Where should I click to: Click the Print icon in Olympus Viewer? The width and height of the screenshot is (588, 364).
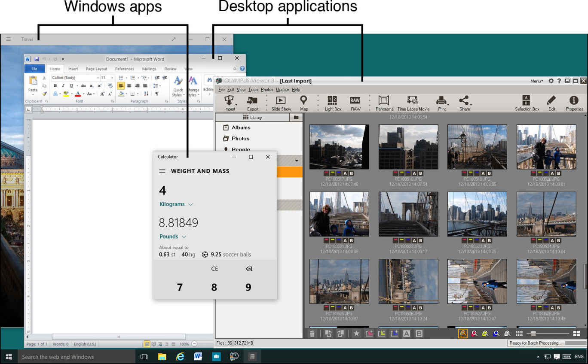tap(441, 100)
